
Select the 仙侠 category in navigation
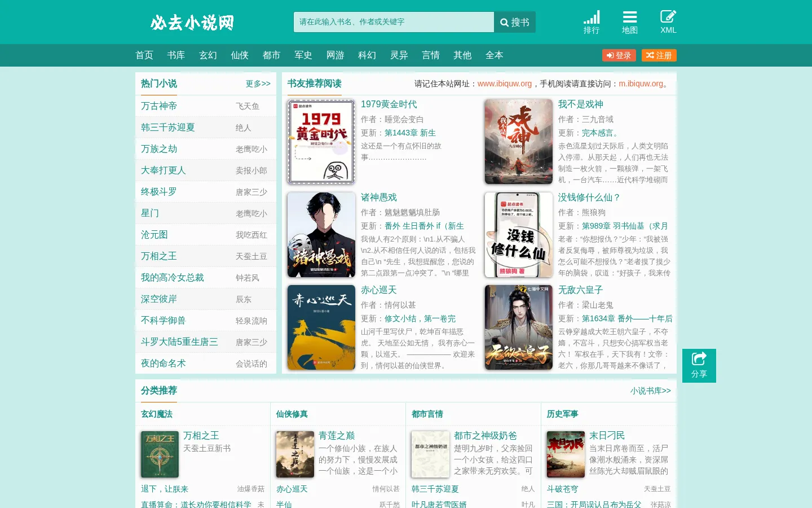tap(240, 55)
